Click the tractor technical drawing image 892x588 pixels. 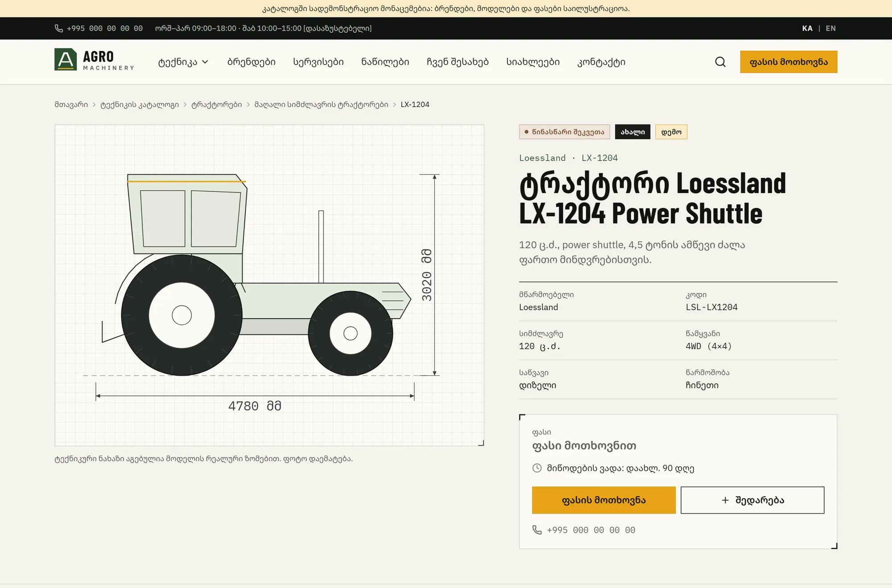tap(269, 285)
